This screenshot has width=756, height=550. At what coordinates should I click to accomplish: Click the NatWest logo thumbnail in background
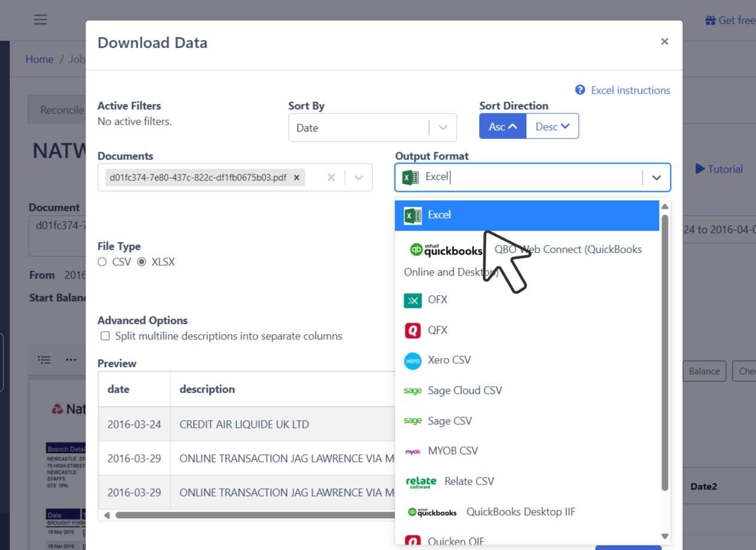68,409
